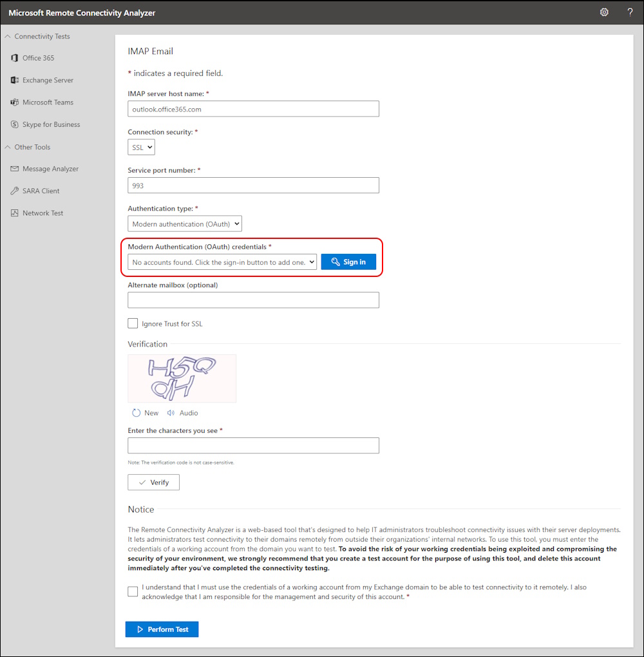
Task: Request a New captcha image
Action: coord(146,413)
